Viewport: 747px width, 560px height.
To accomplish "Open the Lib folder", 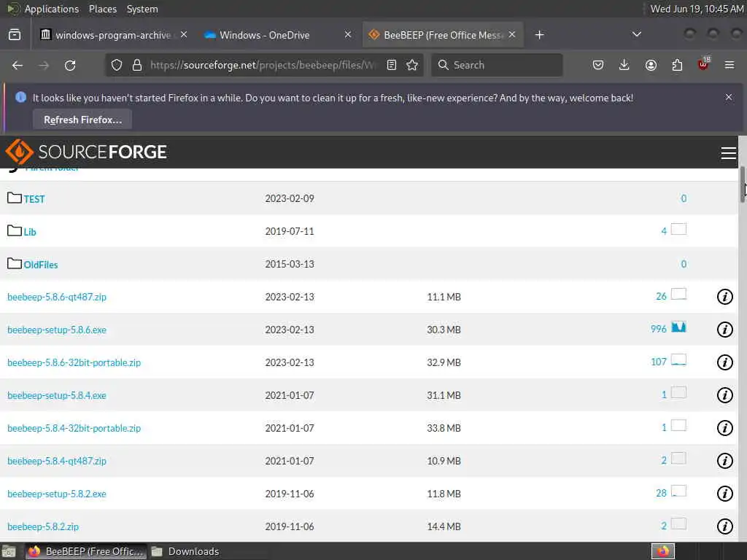I will point(30,232).
